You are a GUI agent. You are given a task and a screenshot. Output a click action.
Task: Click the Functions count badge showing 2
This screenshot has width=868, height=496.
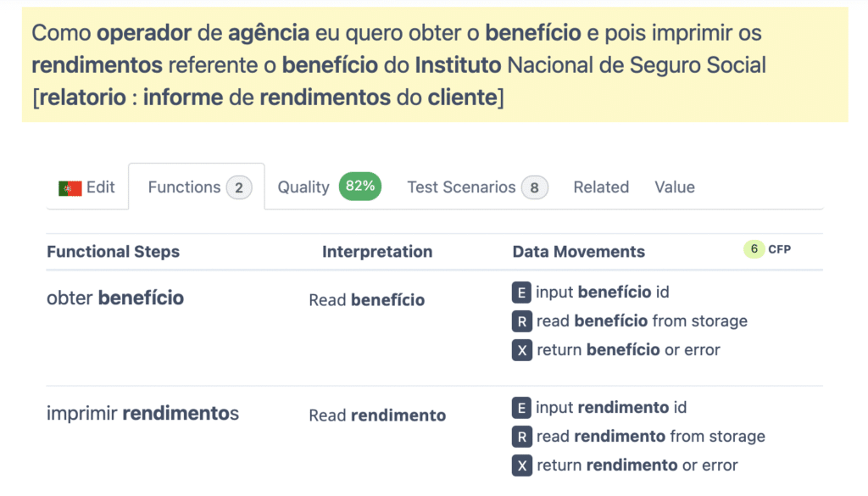click(x=239, y=187)
